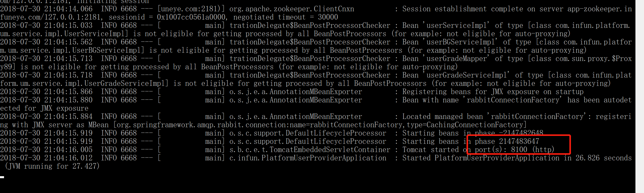
Task: Click the timestamp '21:04:14.066'
Action: [x=68, y=9]
